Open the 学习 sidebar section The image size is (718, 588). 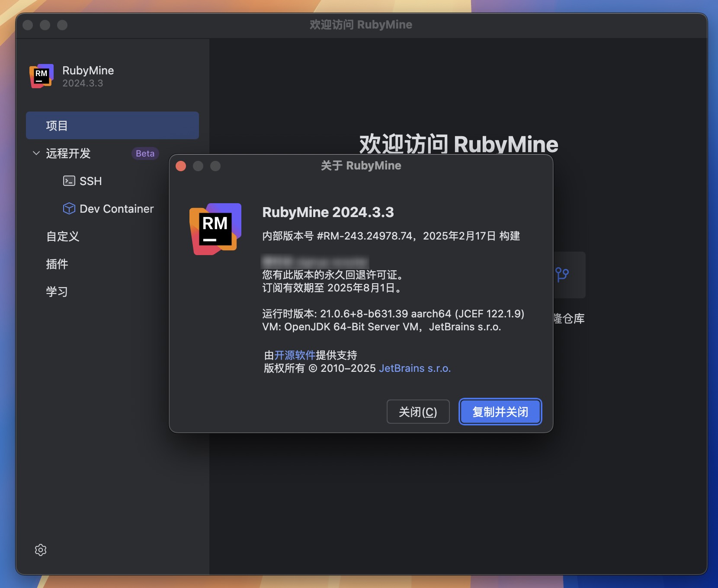[57, 292]
